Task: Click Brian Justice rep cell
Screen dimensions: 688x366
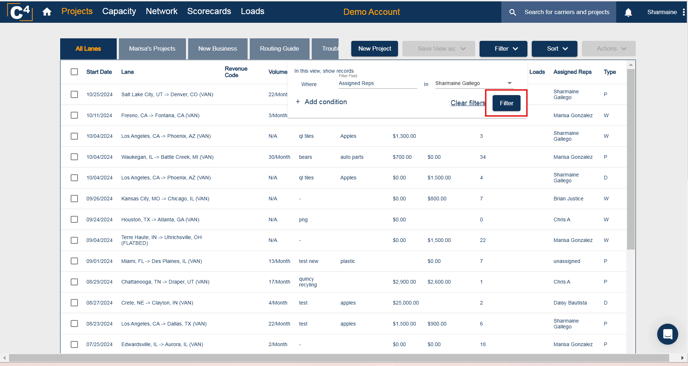Action: 568,199
